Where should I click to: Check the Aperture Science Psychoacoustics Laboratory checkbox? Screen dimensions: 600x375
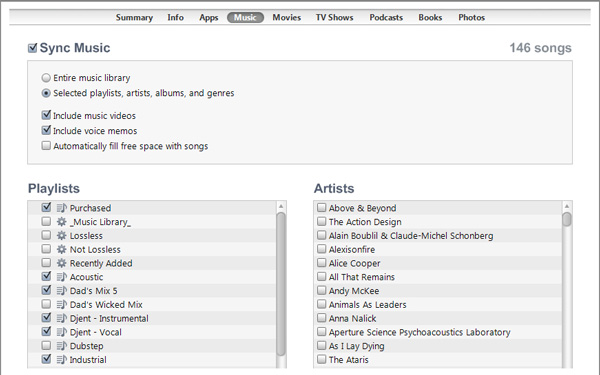click(321, 331)
